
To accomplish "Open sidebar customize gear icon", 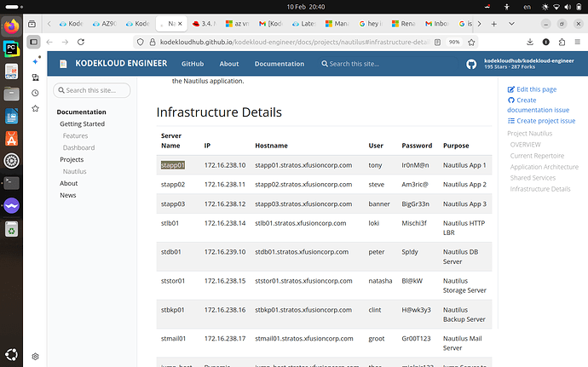I will click(x=35, y=357).
